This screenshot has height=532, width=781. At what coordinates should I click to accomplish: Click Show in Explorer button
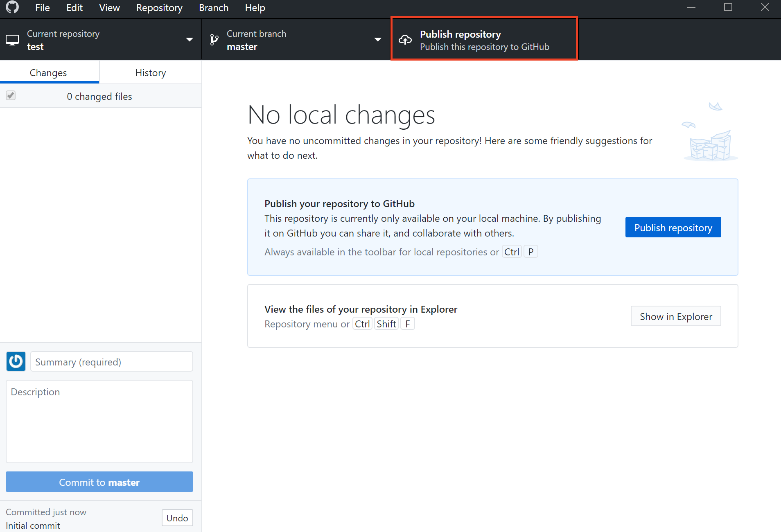676,316
